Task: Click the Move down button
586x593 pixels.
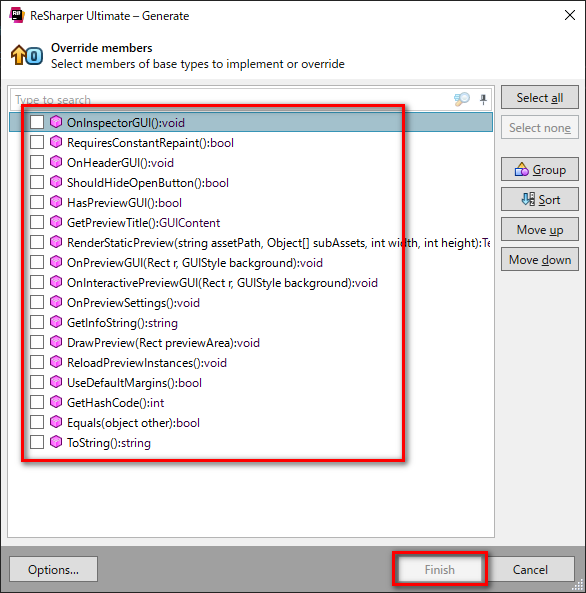Action: click(x=540, y=260)
